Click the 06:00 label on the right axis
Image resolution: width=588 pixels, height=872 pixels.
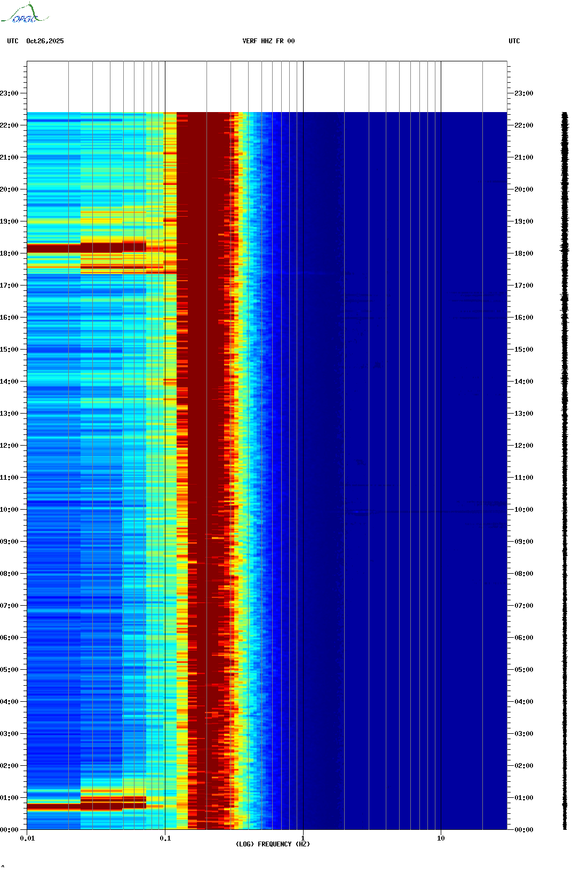(524, 638)
